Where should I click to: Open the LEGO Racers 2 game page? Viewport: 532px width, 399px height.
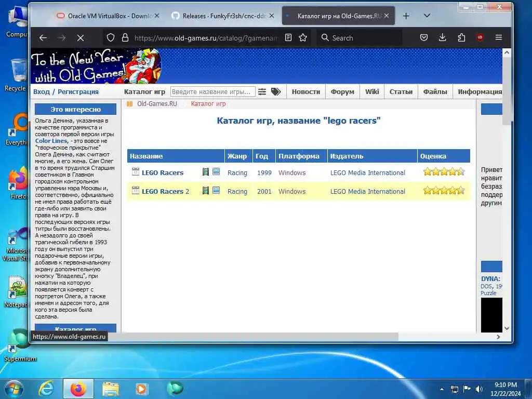[165, 191]
